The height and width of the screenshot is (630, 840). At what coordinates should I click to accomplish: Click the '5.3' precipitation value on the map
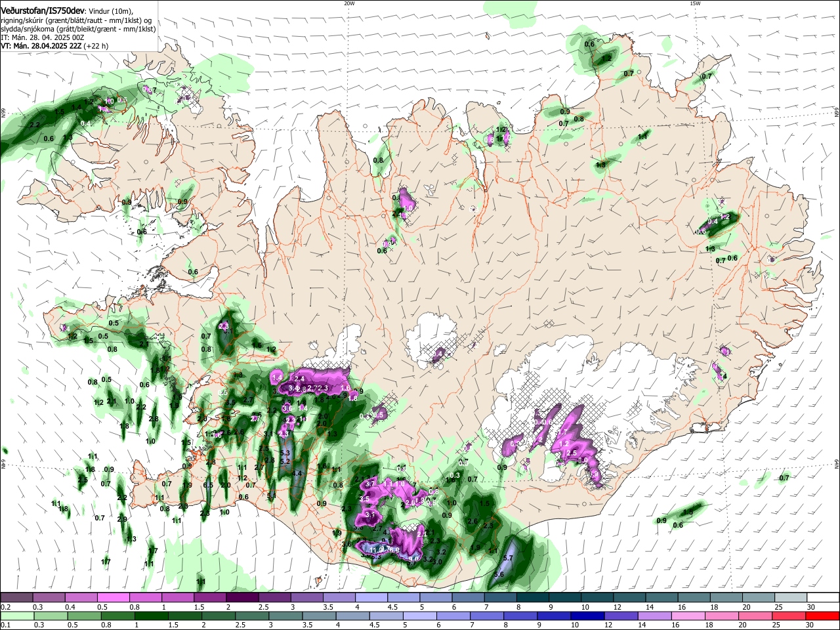pos(285,453)
